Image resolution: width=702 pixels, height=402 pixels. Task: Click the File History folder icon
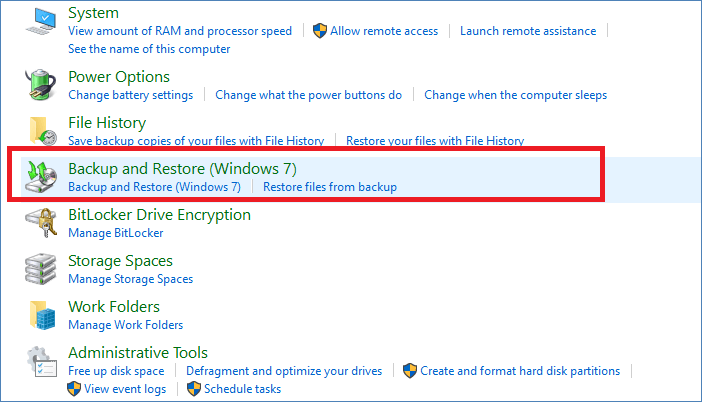(x=41, y=130)
